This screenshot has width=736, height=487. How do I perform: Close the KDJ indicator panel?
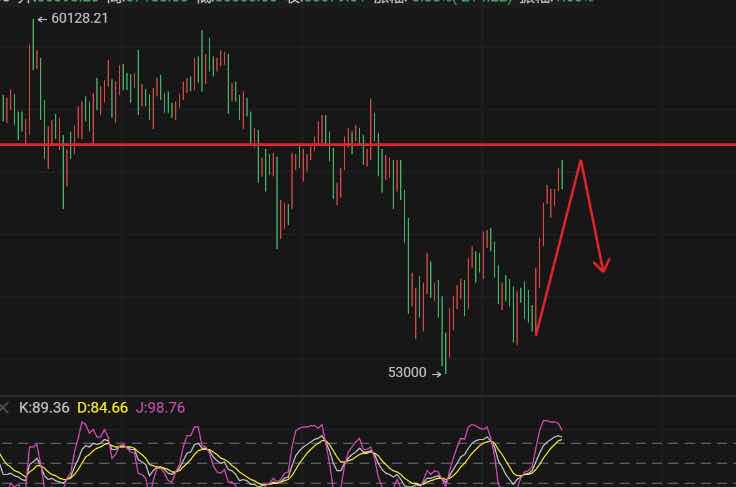[x=4, y=408]
